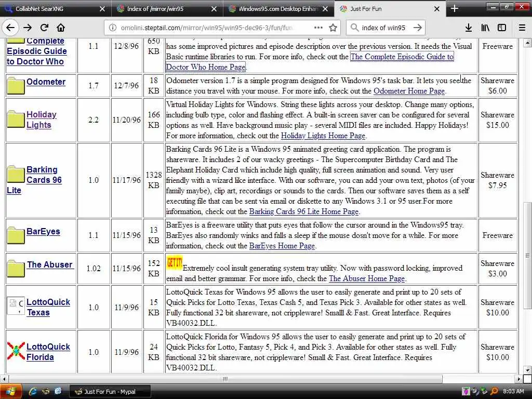Click the Barking Cards 96 folder icon

[16, 174]
